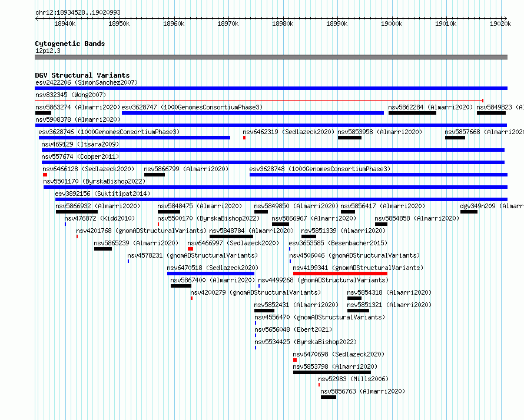Click nsv6466997 (Sedlazeck2020) red marker
This screenshot has height=420, width=524.
pyautogui.click(x=191, y=249)
